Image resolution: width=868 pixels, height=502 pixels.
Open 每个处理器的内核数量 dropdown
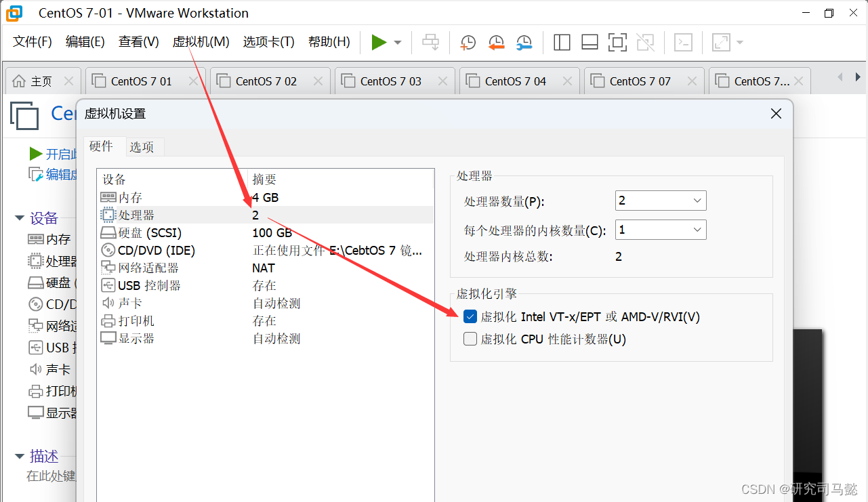point(661,230)
